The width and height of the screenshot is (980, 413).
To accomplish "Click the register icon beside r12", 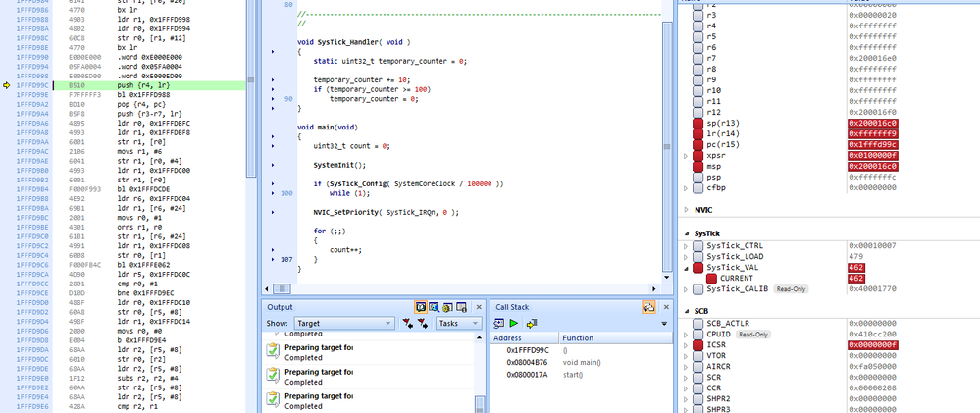I will tap(698, 113).
